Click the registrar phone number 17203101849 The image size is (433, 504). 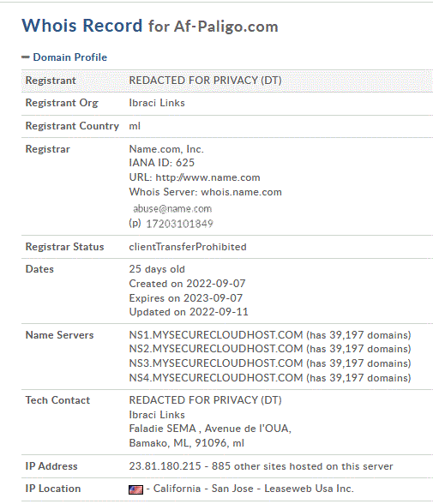tap(180, 224)
